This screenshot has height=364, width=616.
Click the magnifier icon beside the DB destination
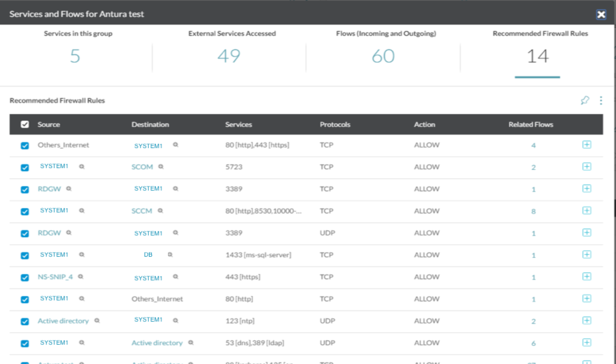click(x=170, y=254)
